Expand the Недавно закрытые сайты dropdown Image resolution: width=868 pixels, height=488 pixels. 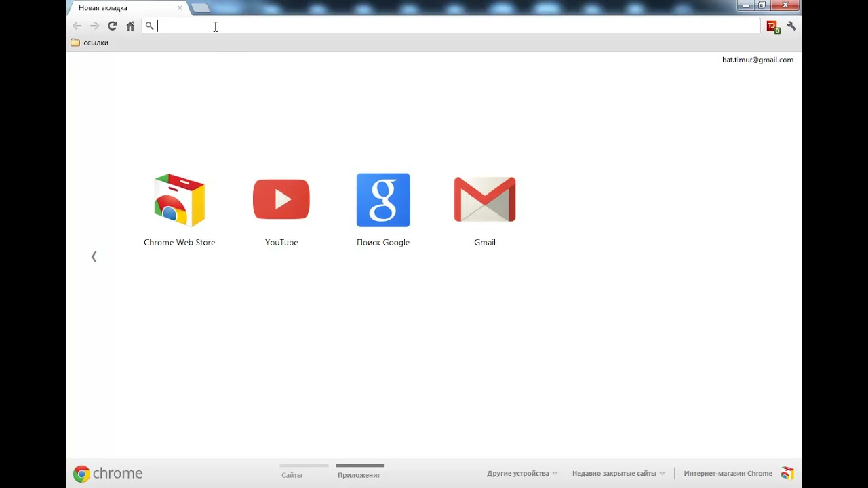[x=618, y=474]
